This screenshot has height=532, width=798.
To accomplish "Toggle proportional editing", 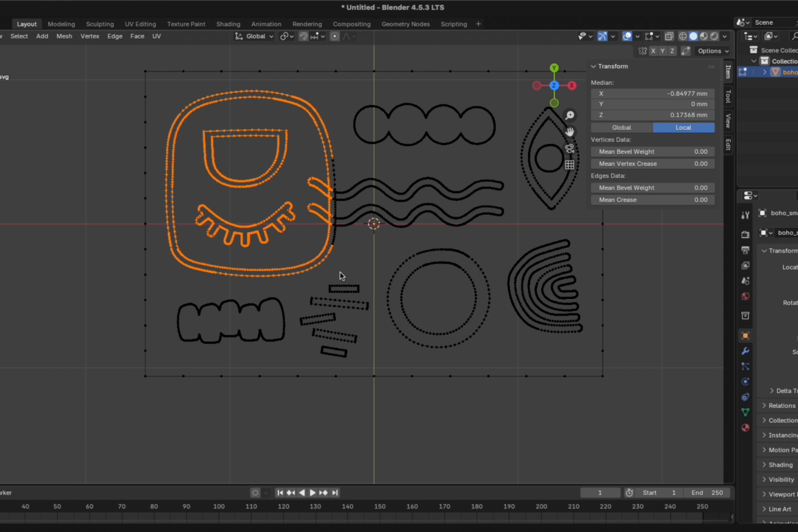I will click(335, 36).
